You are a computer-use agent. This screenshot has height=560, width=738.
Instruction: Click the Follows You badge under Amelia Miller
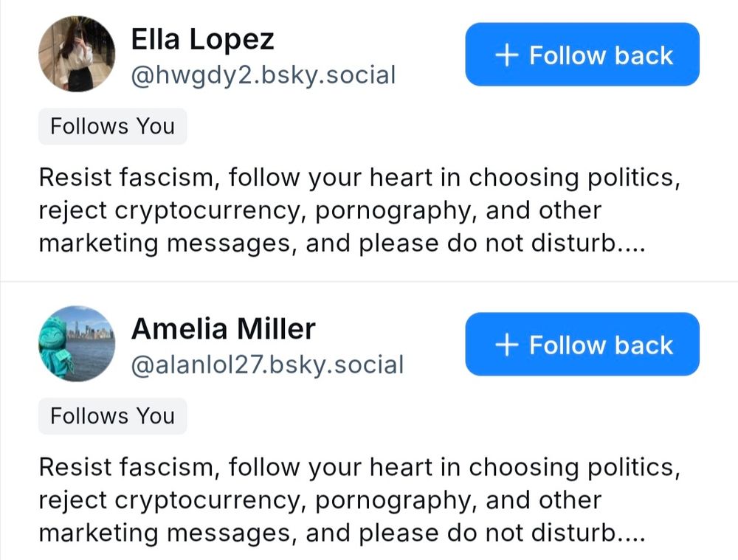click(x=112, y=416)
